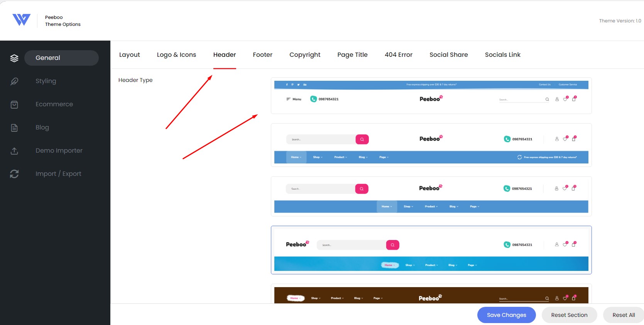Select first header type with Menu layout

pyautogui.click(x=431, y=96)
